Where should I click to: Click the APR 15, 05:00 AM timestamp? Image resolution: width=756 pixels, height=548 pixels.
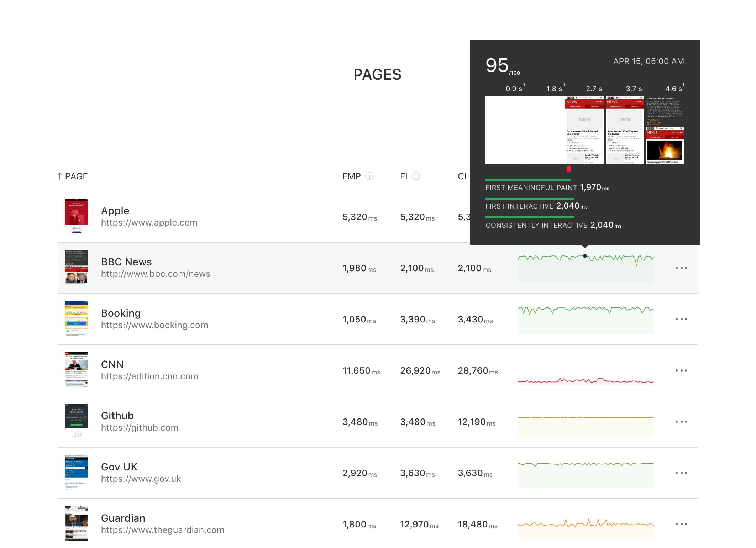[649, 61]
